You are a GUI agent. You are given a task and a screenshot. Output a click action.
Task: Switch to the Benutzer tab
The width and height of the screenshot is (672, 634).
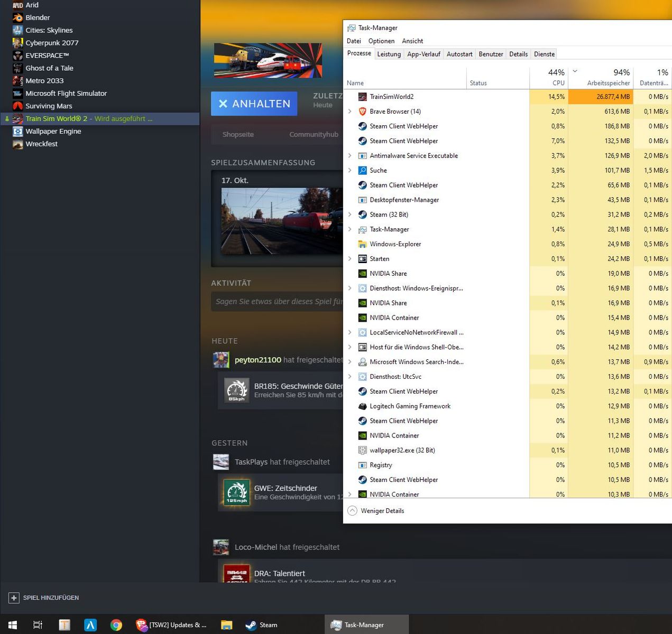491,54
